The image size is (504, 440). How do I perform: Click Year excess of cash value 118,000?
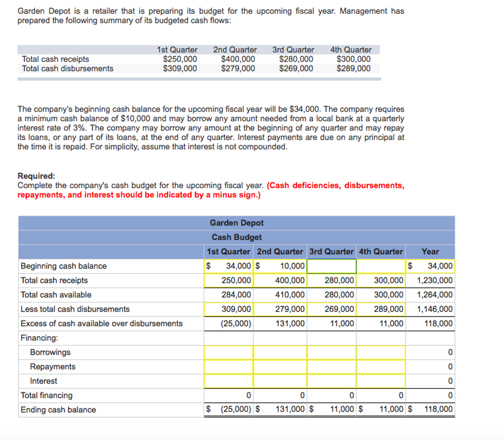point(438,323)
